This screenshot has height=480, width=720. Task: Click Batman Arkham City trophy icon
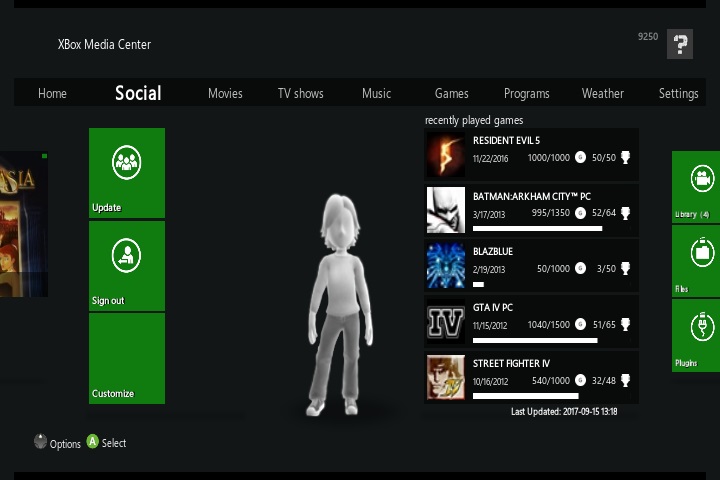(625, 213)
